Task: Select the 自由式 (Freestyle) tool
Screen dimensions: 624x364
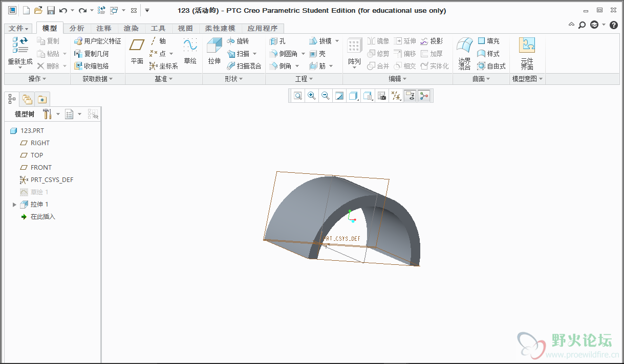Action: click(x=491, y=66)
